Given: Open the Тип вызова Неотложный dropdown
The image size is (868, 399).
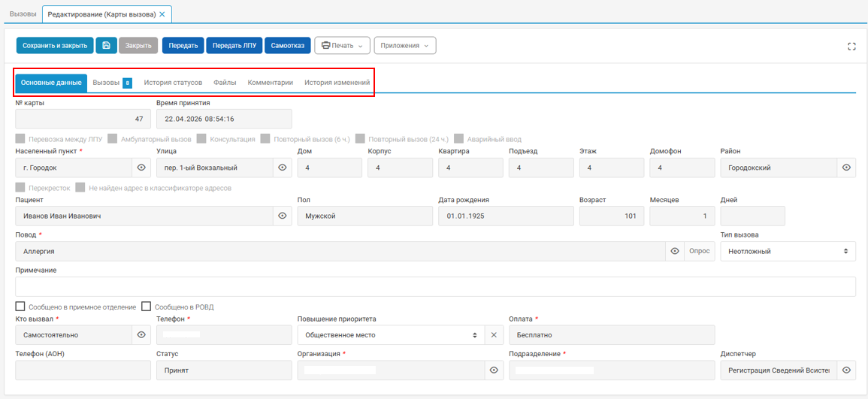Looking at the screenshot, I should click(x=788, y=251).
